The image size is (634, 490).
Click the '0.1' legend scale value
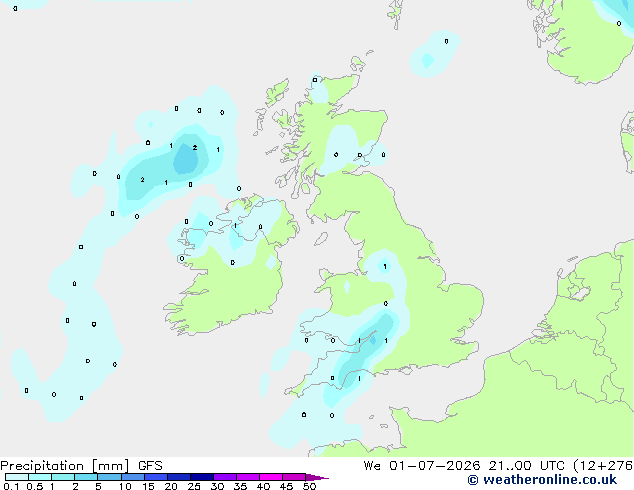coord(11,486)
